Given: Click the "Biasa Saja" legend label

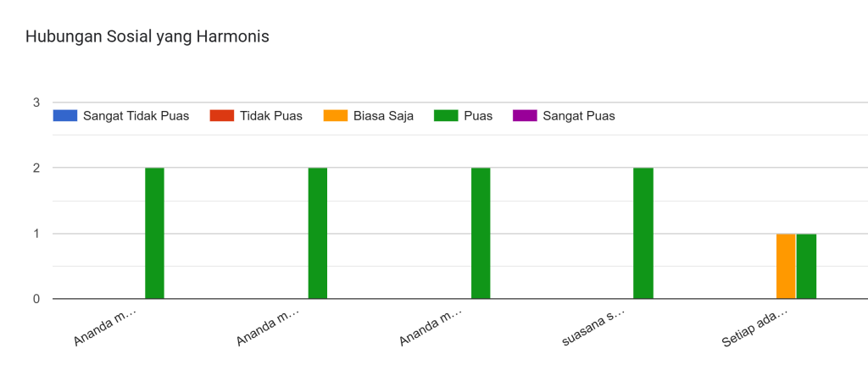Looking at the screenshot, I should pos(383,116).
